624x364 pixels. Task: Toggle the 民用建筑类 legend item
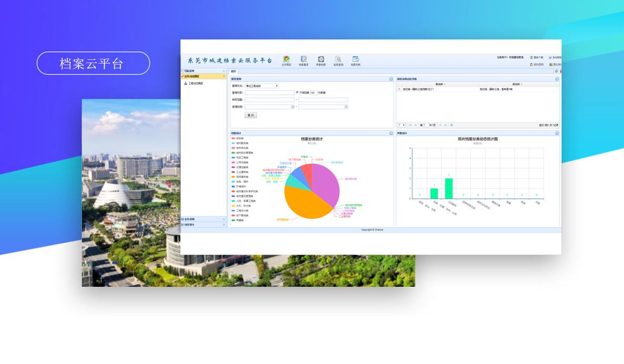240,177
